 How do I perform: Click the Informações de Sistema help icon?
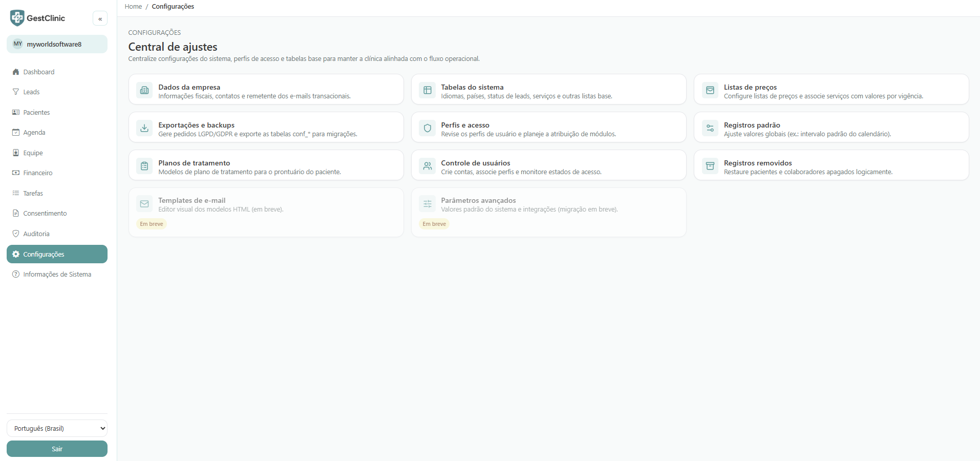[15, 274]
